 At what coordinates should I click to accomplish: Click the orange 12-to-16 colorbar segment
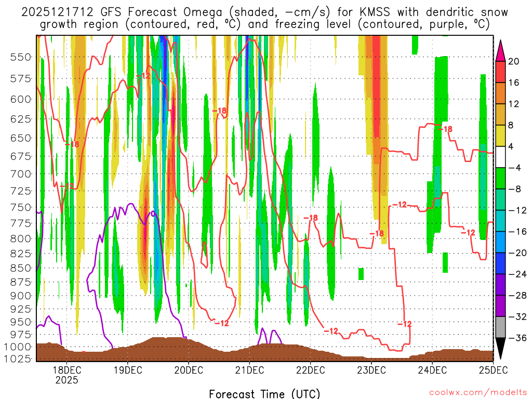tap(500, 93)
